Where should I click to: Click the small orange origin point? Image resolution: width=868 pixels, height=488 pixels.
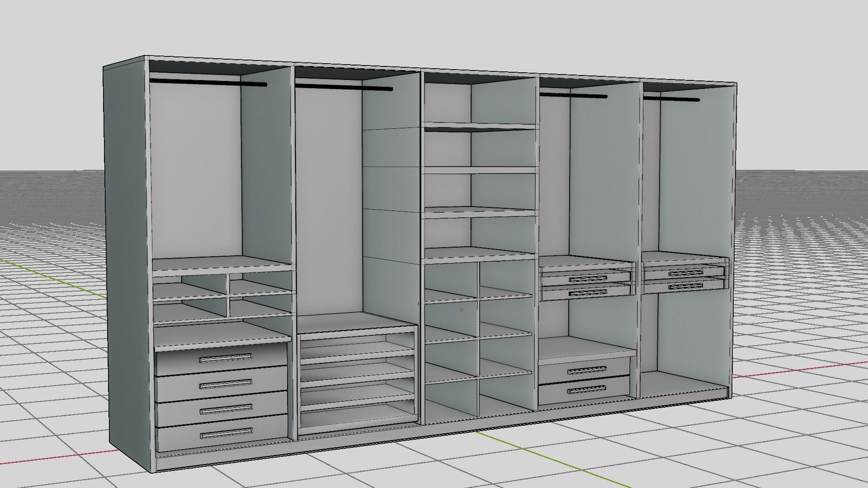pyautogui.click(x=462, y=310)
